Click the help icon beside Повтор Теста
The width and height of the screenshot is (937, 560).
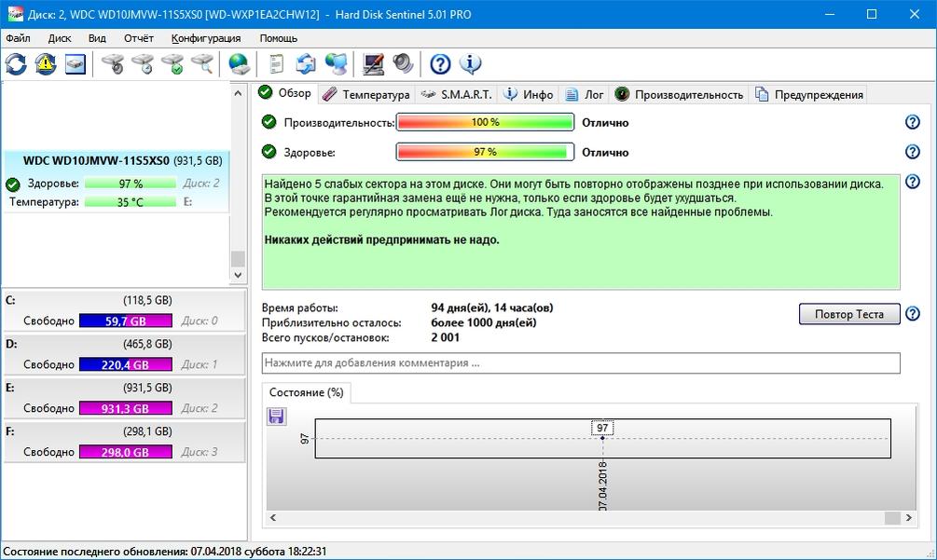pos(913,313)
